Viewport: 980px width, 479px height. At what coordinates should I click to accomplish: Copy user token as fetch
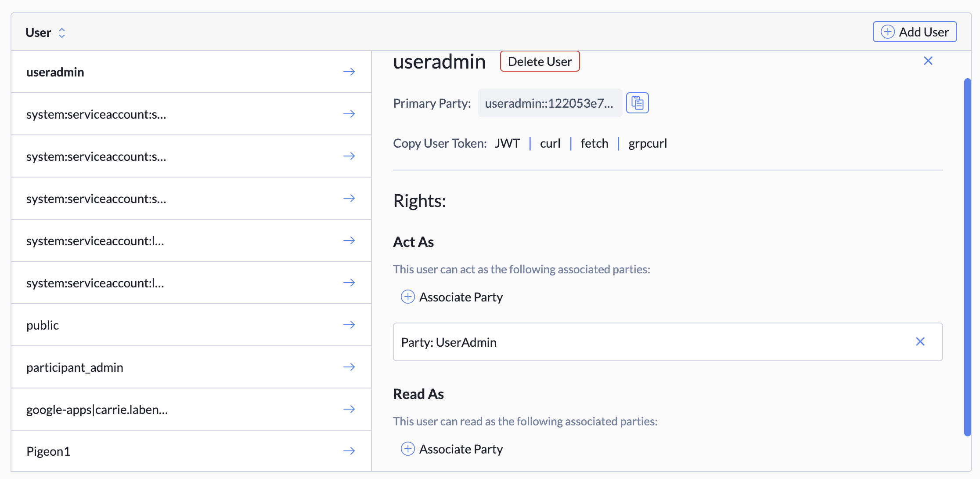[x=594, y=143]
